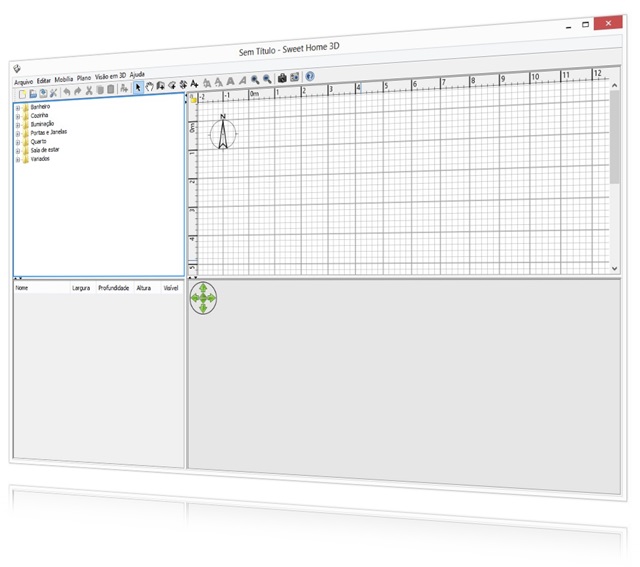Sort furniture list by Altura column
This screenshot has width=640, height=567.
(x=146, y=288)
